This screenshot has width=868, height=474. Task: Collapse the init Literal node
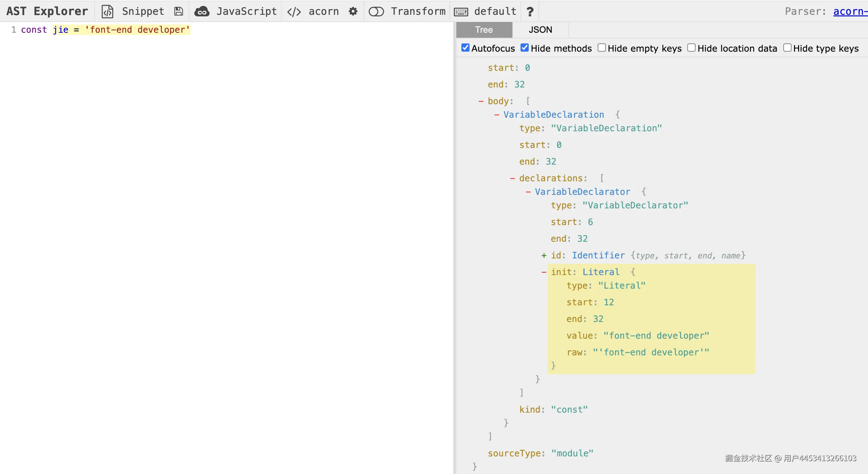pyautogui.click(x=544, y=272)
